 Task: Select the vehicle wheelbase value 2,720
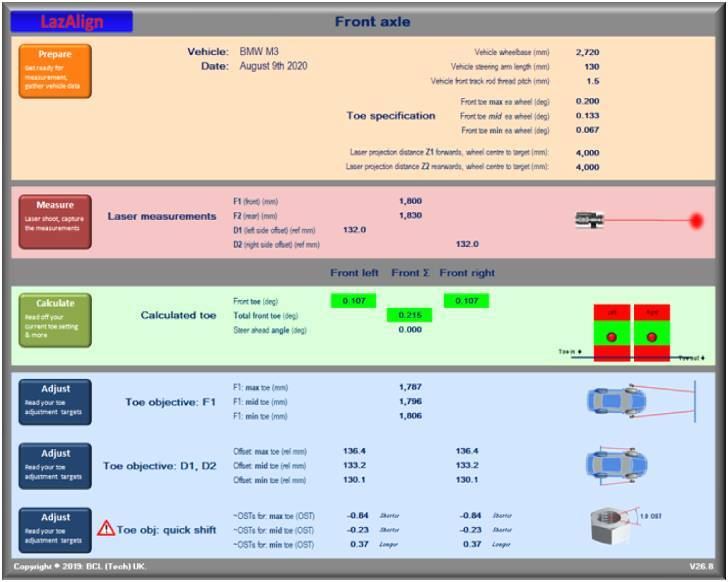click(x=587, y=51)
